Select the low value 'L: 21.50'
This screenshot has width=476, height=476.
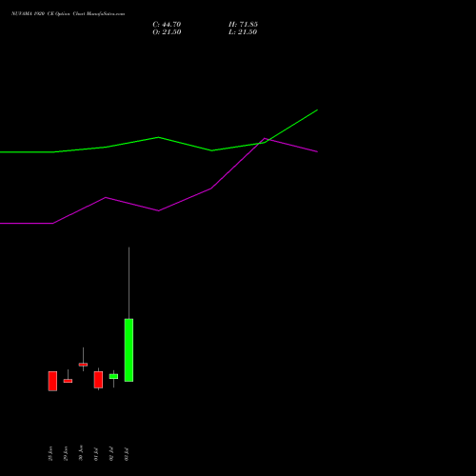[243, 32]
